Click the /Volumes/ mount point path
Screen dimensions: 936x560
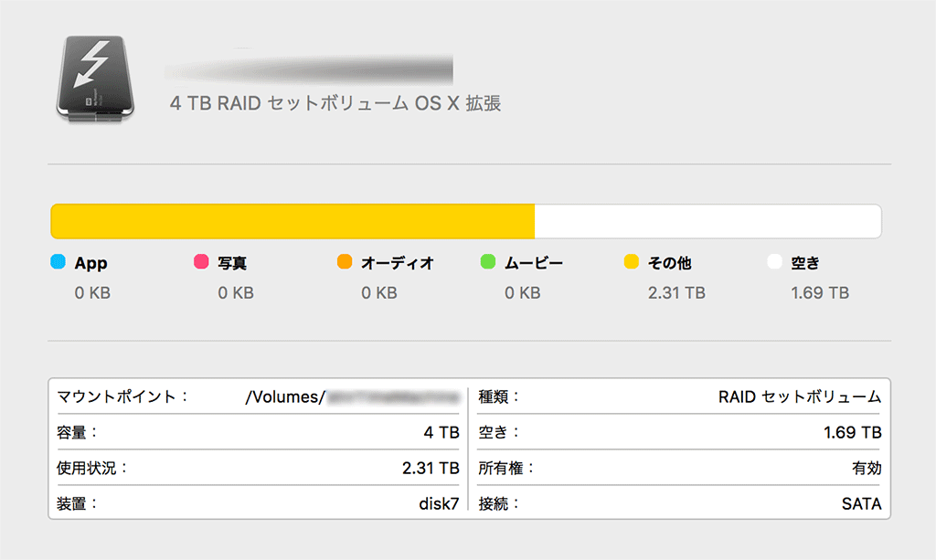(351, 397)
